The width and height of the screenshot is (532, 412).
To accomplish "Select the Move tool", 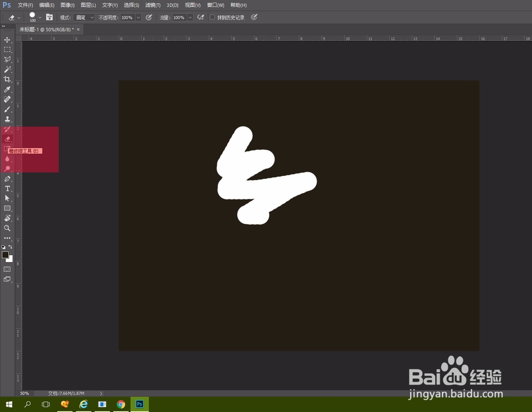I will pos(7,40).
